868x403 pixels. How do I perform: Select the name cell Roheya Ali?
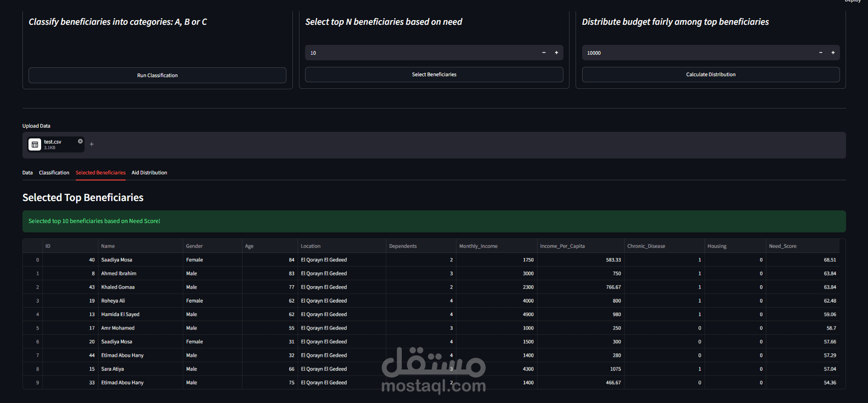click(141, 301)
